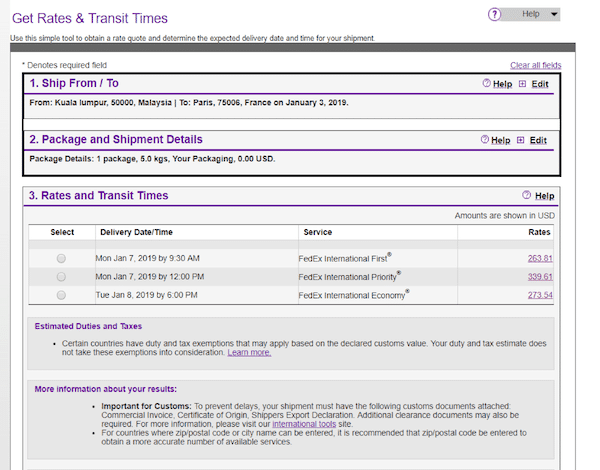600x470 pixels.
Task: Click the help icon in Ship From / To section
Action: tap(486, 83)
